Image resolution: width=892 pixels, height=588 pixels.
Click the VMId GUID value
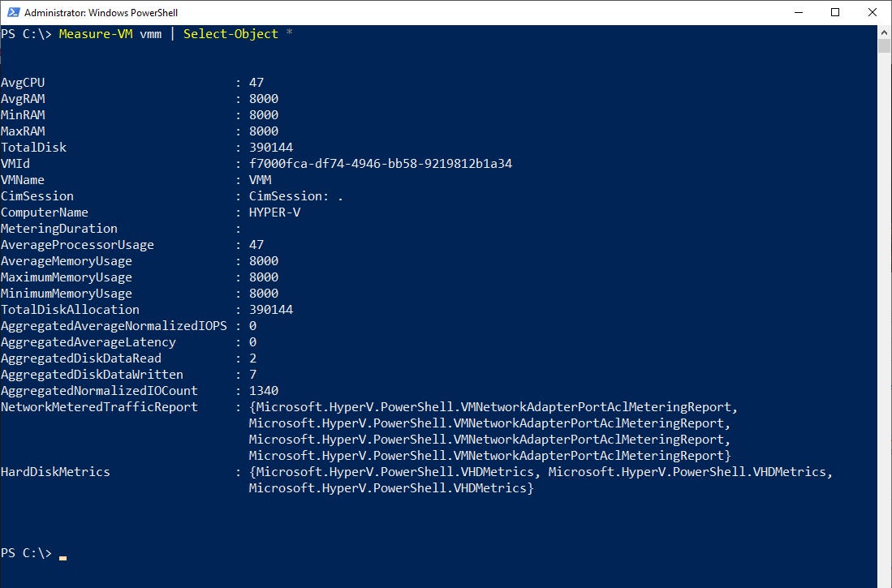tap(380, 164)
